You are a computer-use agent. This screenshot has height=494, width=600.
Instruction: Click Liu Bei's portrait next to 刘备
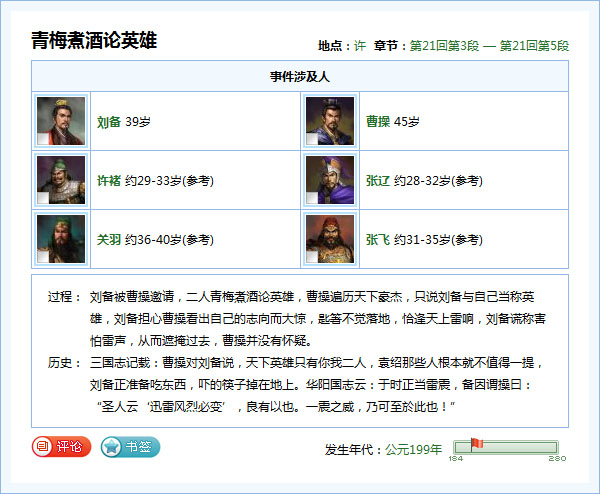pyautogui.click(x=61, y=121)
